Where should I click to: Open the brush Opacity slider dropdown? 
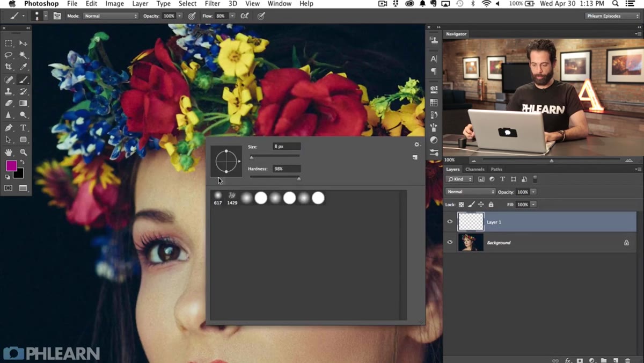179,16
